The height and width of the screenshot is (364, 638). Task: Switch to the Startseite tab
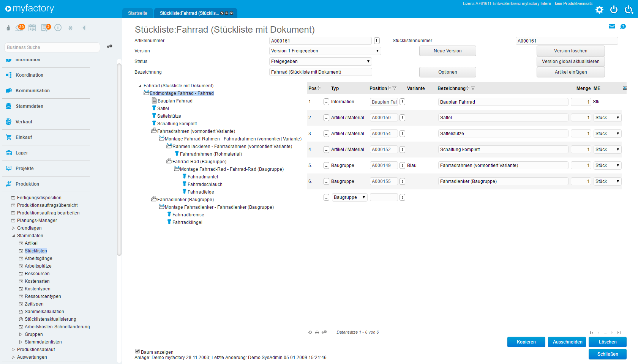click(137, 13)
